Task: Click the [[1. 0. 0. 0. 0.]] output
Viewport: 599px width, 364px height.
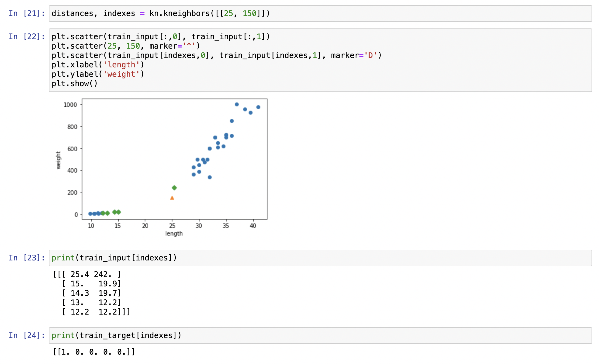Action: click(x=94, y=352)
